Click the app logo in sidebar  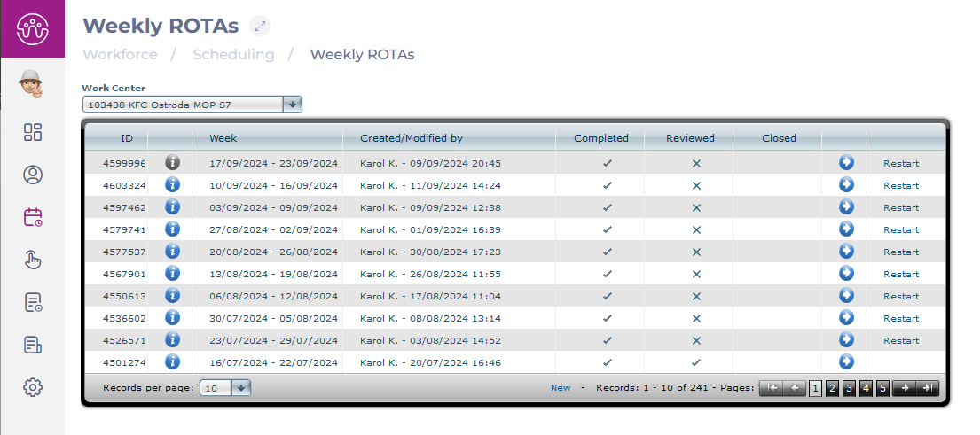(32, 28)
